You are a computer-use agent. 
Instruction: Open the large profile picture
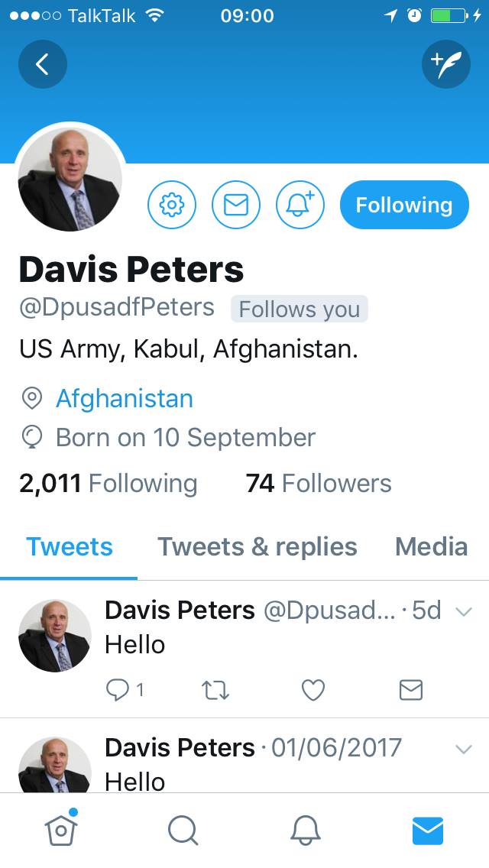click(70, 178)
